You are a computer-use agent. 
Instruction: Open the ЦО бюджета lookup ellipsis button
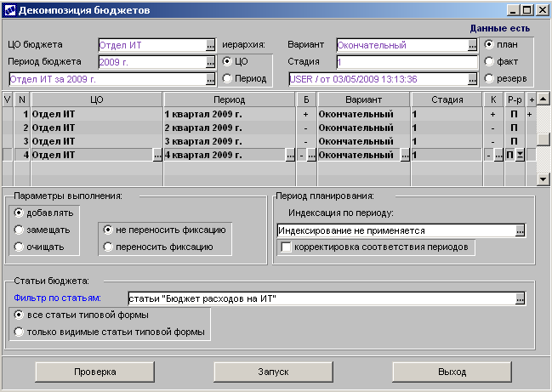pyautogui.click(x=211, y=45)
